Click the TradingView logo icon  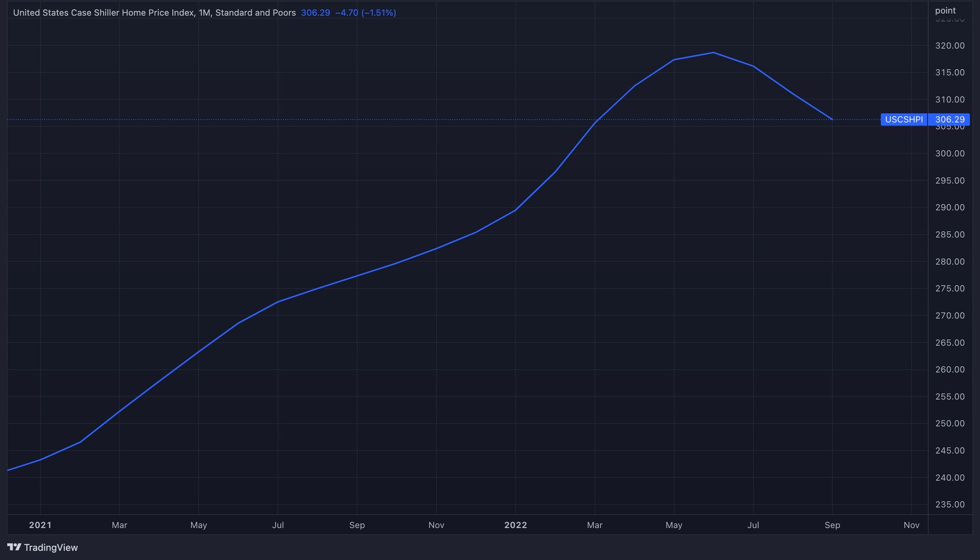pos(14,547)
